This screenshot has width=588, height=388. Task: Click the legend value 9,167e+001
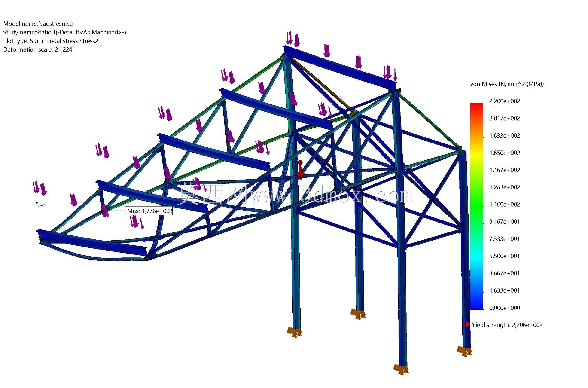coord(504,222)
